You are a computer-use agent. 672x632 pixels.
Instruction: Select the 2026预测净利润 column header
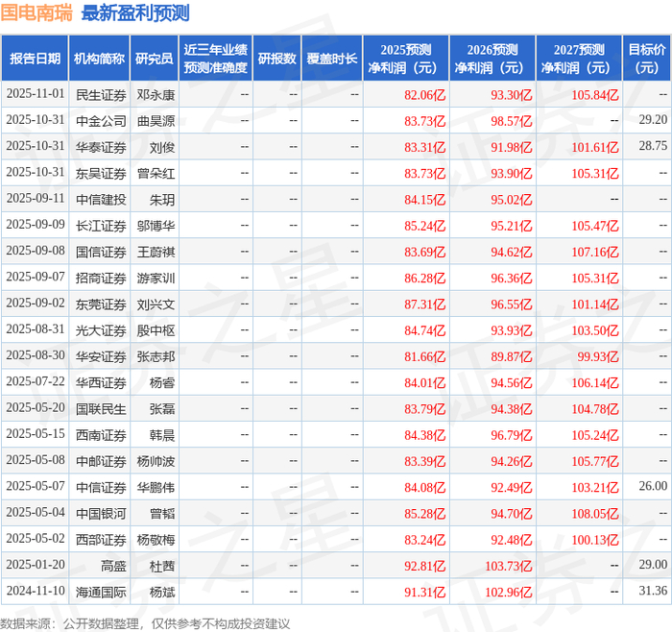click(x=492, y=59)
